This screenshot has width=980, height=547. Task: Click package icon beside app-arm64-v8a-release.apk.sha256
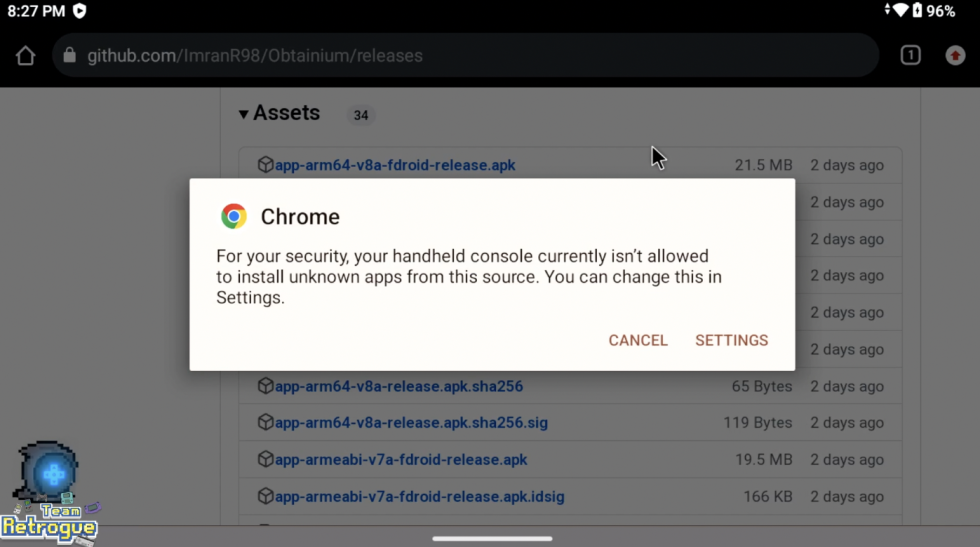[265, 386]
